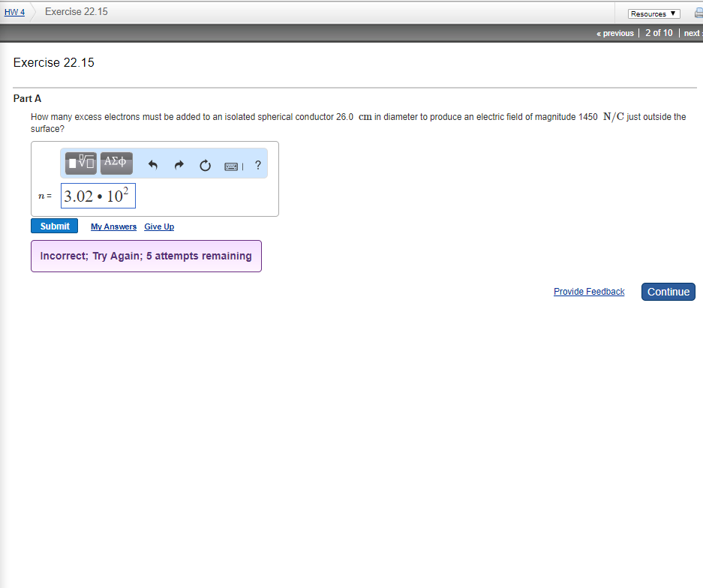This screenshot has height=588, width=703.
Task: Reset the answer with the circular arrow icon
Action: [x=205, y=165]
